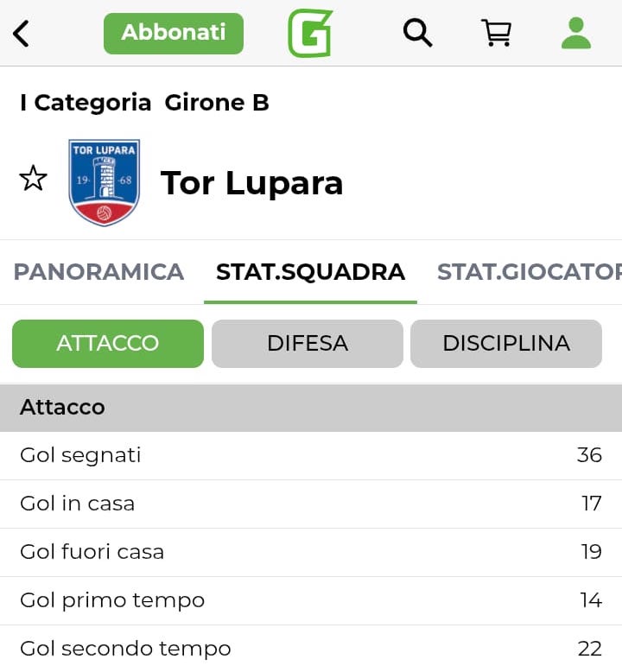
Task: Select the Gol segnati row
Action: coord(311,455)
